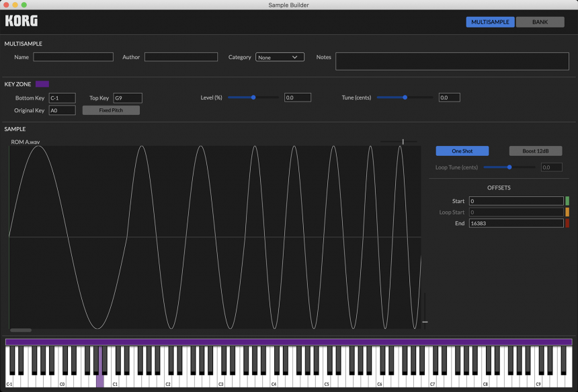Select the MULTISAMPLE tab

pos(491,22)
